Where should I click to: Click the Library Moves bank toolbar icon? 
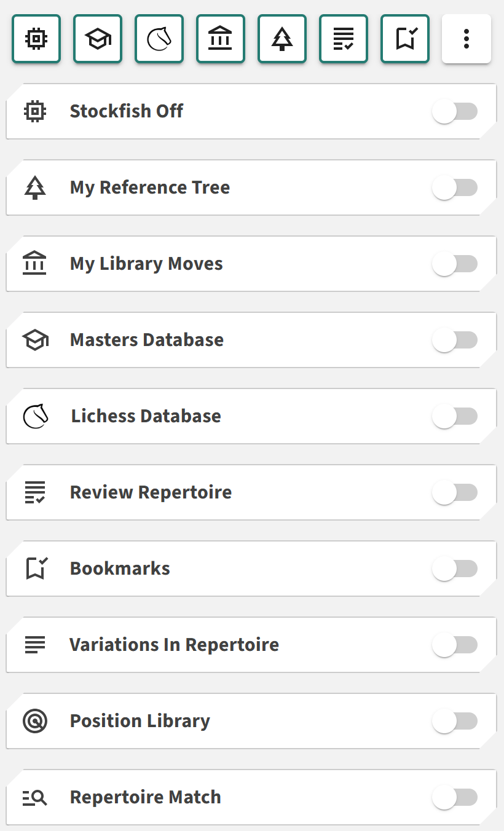click(221, 39)
